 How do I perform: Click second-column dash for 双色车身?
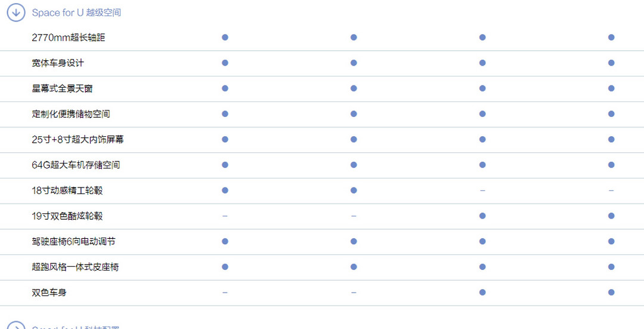(x=354, y=293)
